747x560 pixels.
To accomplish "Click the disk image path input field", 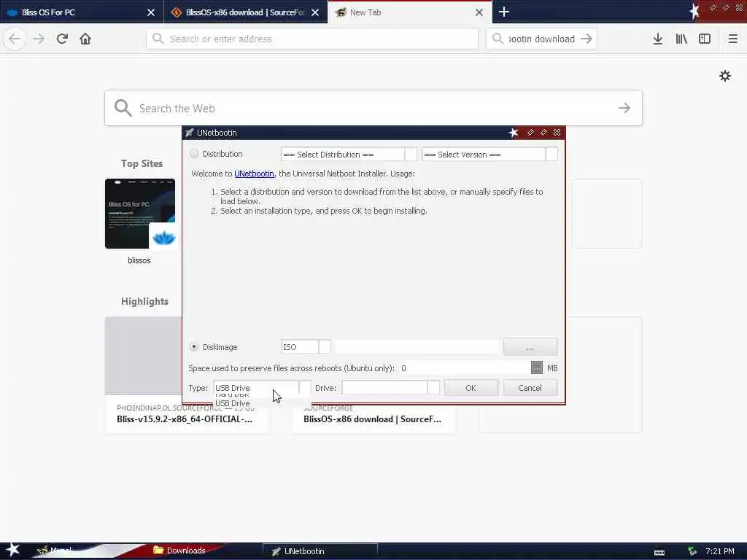I will point(417,346).
